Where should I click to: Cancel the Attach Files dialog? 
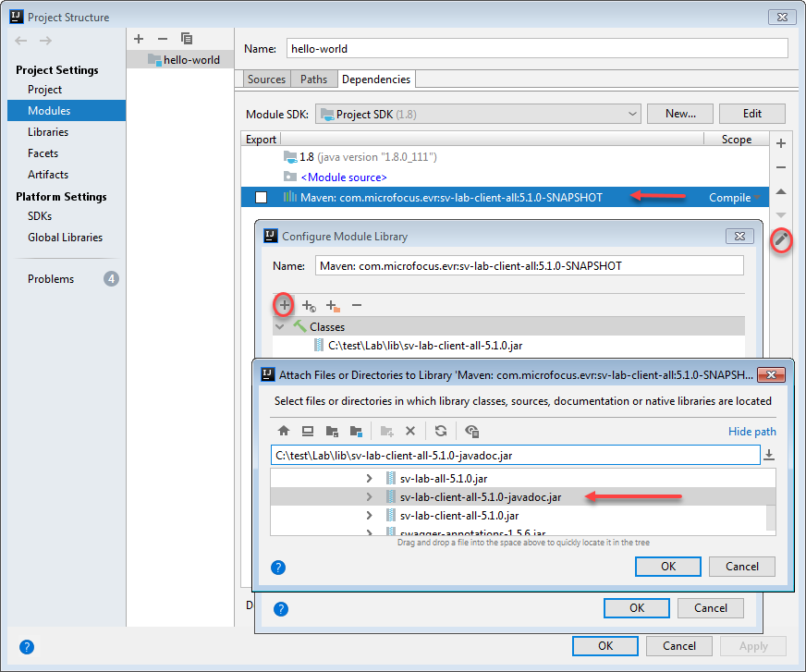[741, 567]
